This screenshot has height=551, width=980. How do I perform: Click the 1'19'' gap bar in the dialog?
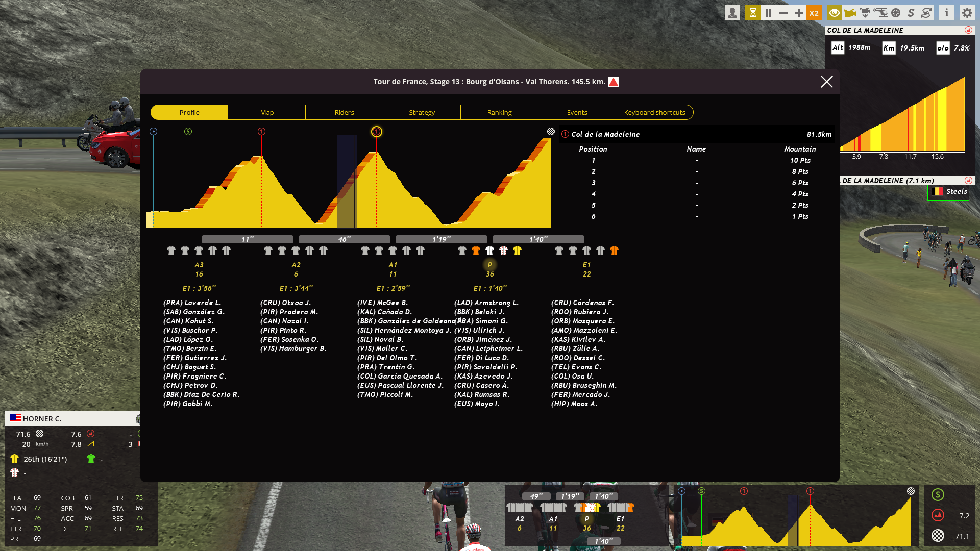tap(442, 239)
